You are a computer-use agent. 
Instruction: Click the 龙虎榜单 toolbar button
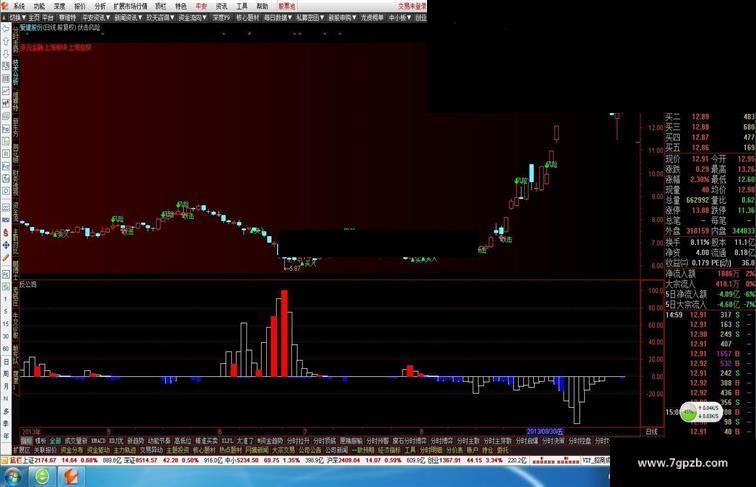(372, 17)
